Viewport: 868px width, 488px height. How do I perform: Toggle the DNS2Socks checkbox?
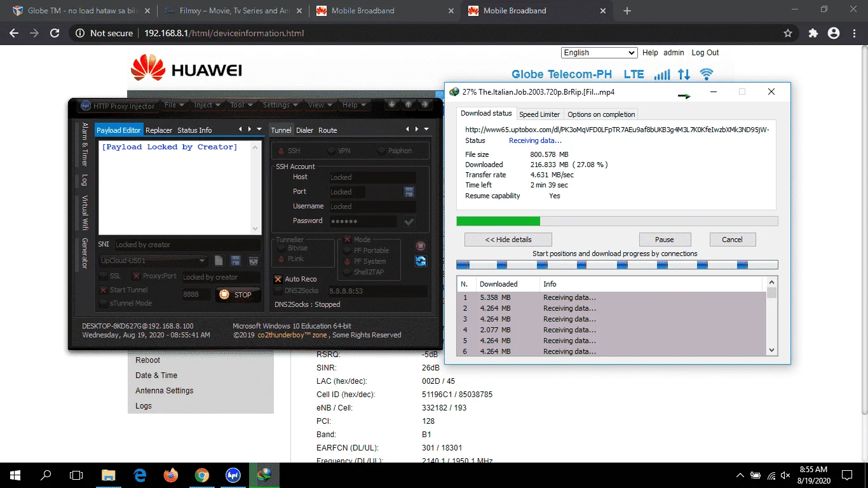(278, 290)
